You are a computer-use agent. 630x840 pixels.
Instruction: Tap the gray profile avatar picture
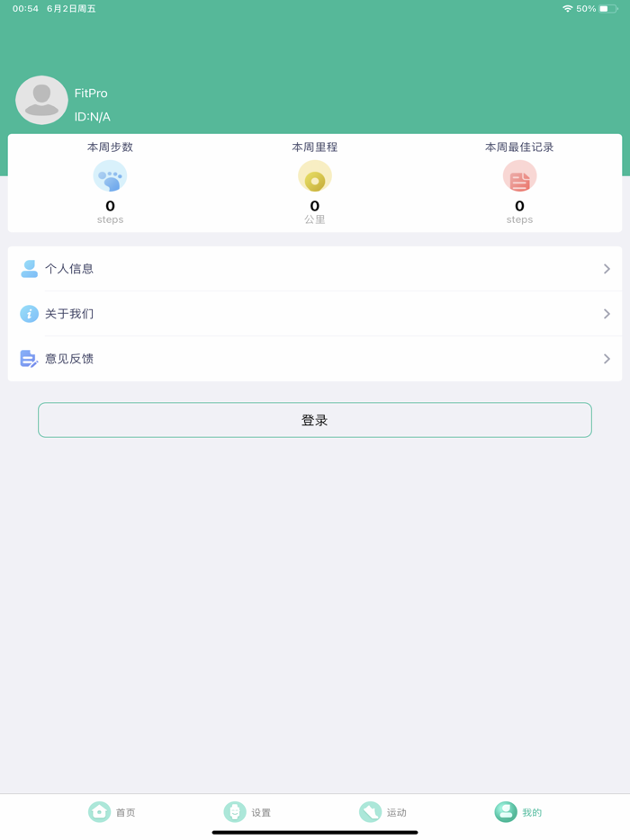pyautogui.click(x=41, y=100)
